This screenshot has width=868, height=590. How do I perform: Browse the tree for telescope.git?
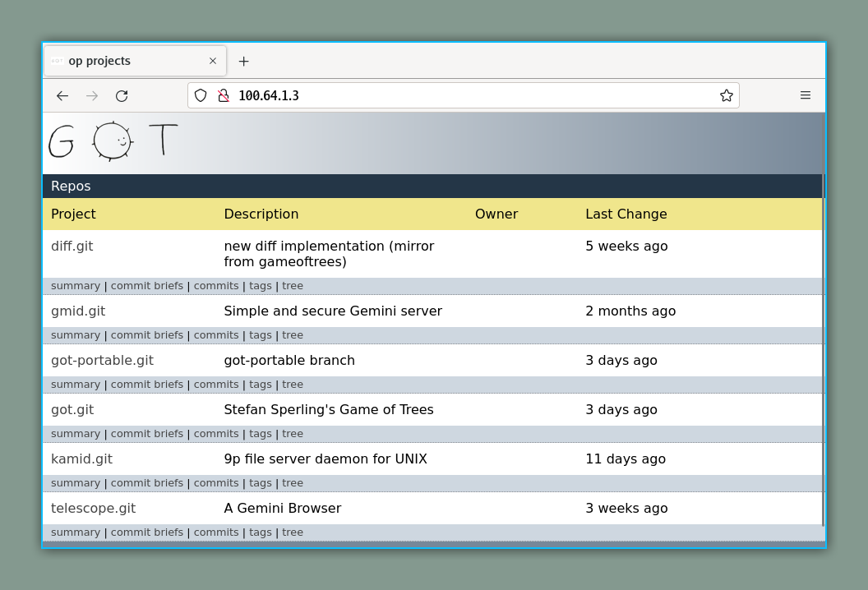click(293, 532)
